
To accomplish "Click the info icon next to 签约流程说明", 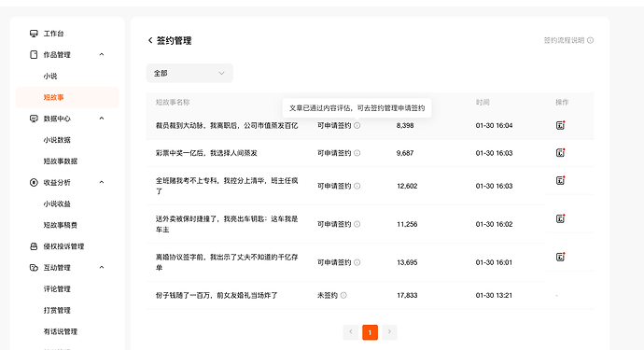I will point(590,40).
